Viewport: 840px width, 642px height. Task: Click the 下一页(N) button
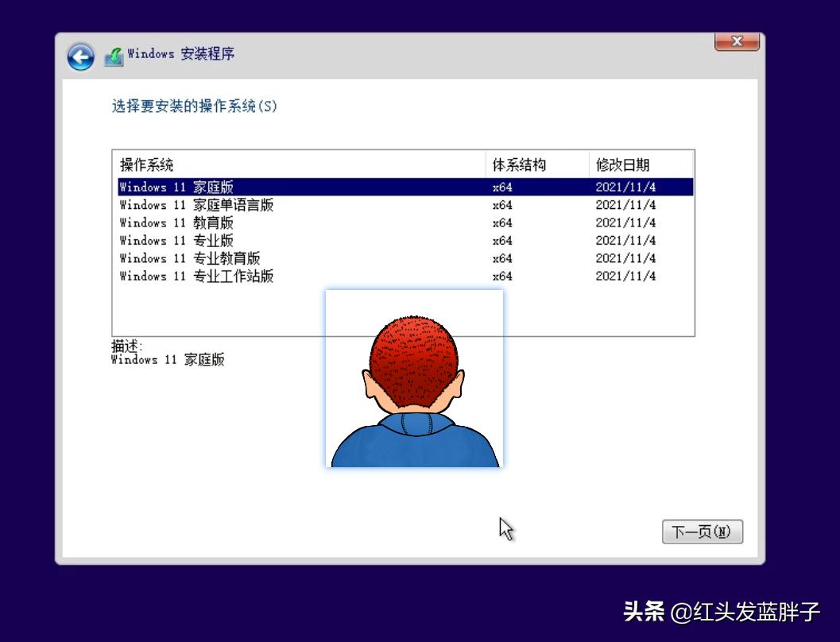tap(702, 531)
